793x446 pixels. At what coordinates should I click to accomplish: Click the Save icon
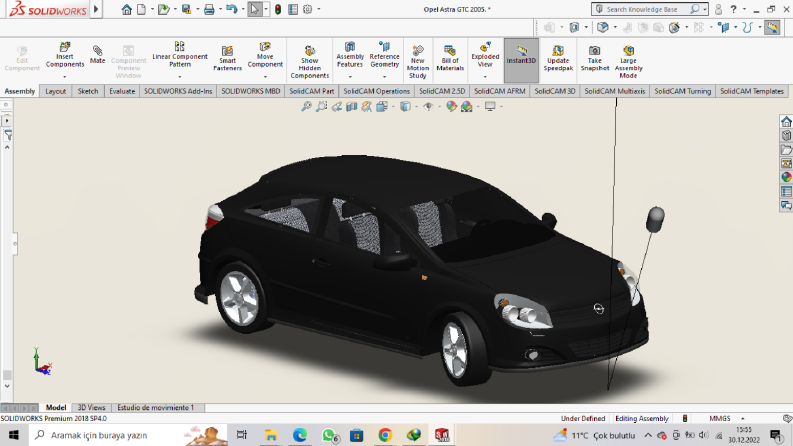click(187, 9)
